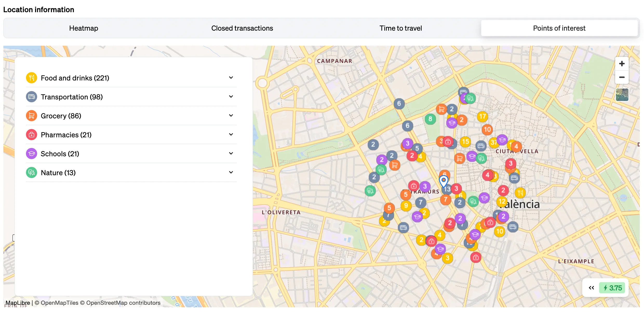
Task: Click the green 3.75 score badge
Action: click(612, 288)
